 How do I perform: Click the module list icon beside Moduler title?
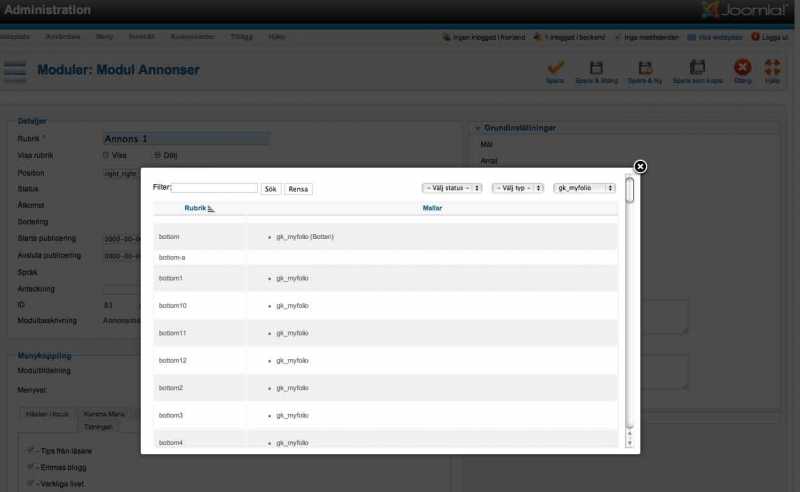click(x=15, y=70)
